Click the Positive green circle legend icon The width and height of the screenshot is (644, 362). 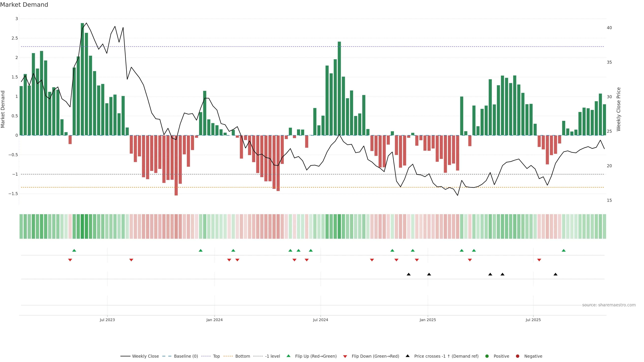point(487,356)
